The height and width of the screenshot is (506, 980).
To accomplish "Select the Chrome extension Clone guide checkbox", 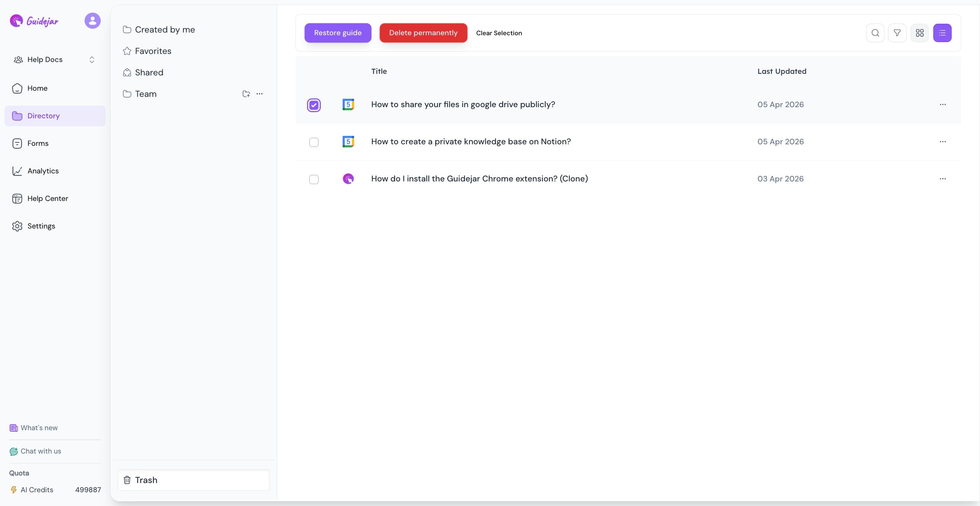I will (x=314, y=180).
